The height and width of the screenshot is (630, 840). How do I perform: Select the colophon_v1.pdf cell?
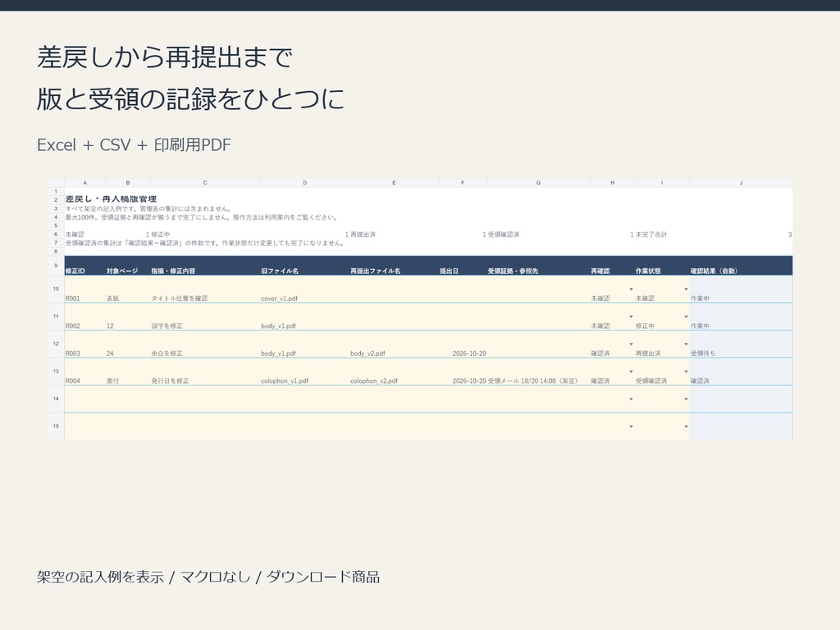coord(305,372)
